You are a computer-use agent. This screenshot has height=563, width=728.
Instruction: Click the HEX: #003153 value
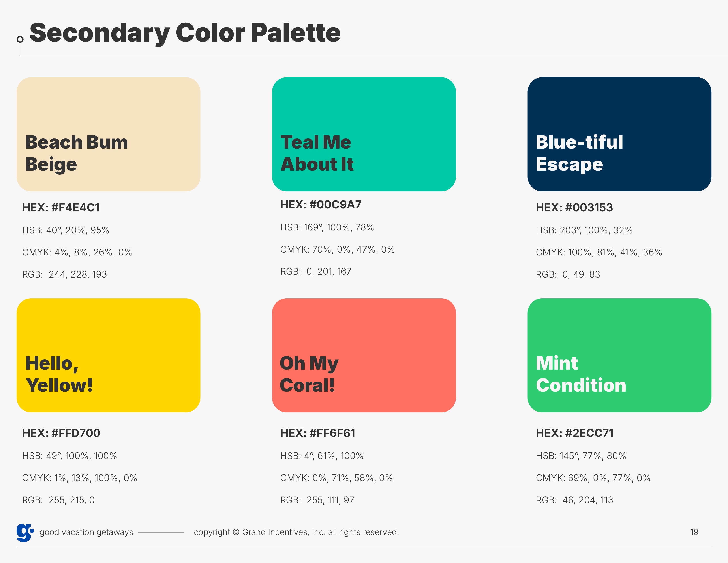[574, 208]
